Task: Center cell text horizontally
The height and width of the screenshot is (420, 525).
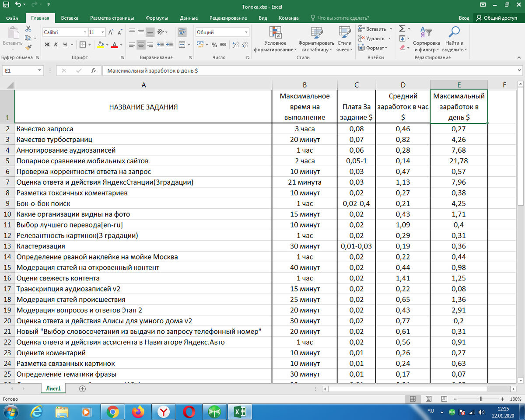Action: click(x=141, y=45)
